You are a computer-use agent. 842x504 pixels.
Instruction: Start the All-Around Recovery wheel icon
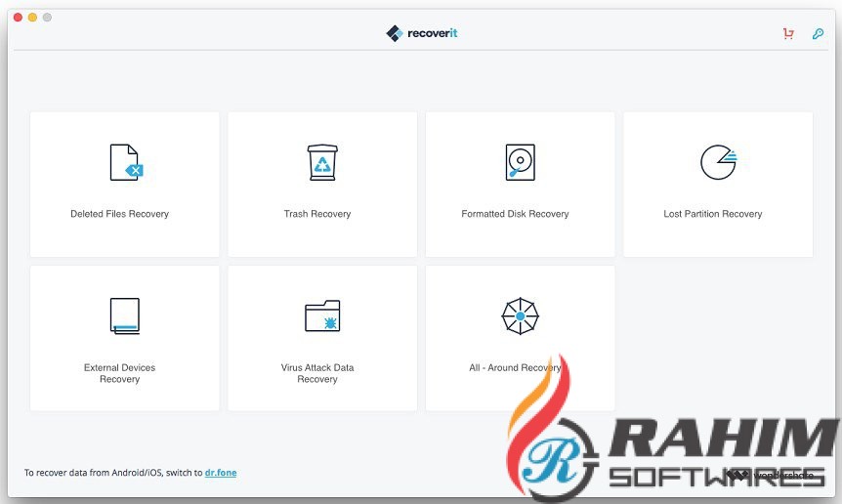[x=520, y=316]
